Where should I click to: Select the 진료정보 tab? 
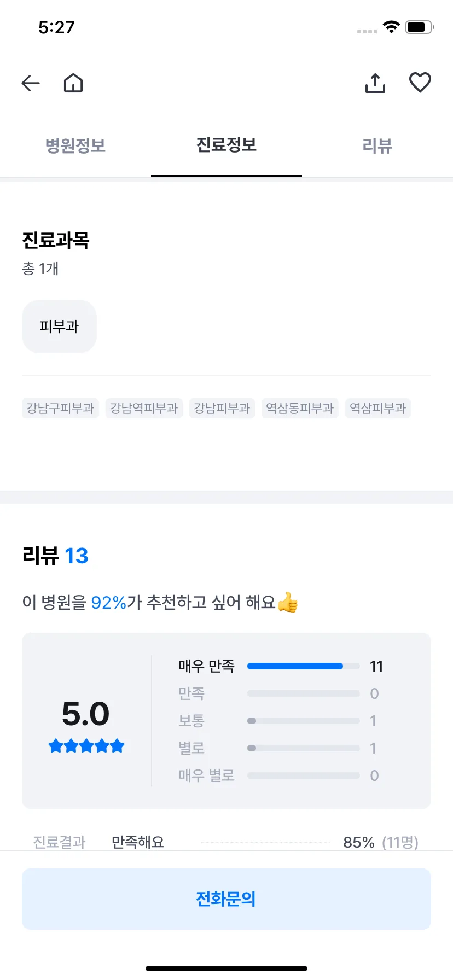(226, 145)
